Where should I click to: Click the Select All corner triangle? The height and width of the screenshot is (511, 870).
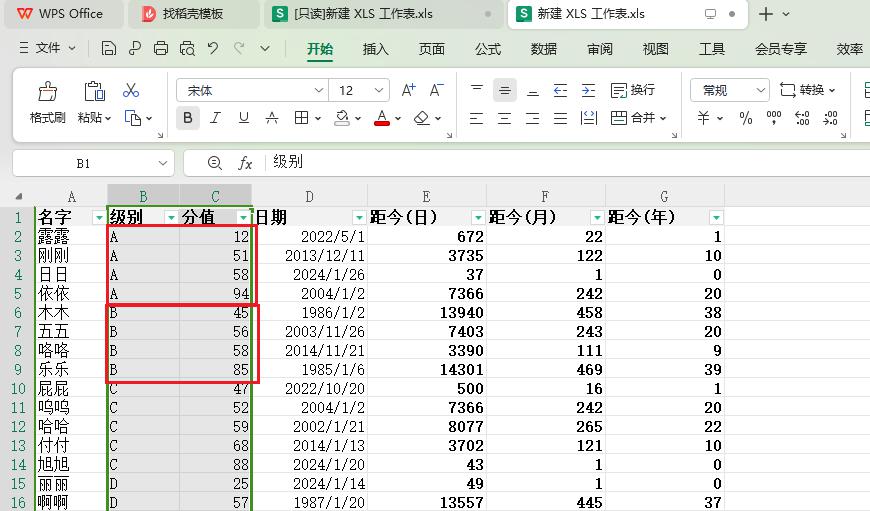pos(18,196)
